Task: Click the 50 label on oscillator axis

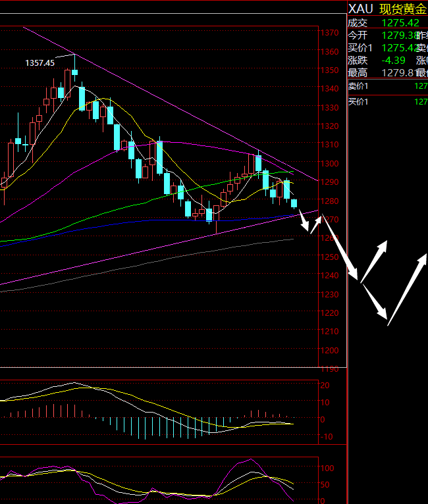Action: 325,484
